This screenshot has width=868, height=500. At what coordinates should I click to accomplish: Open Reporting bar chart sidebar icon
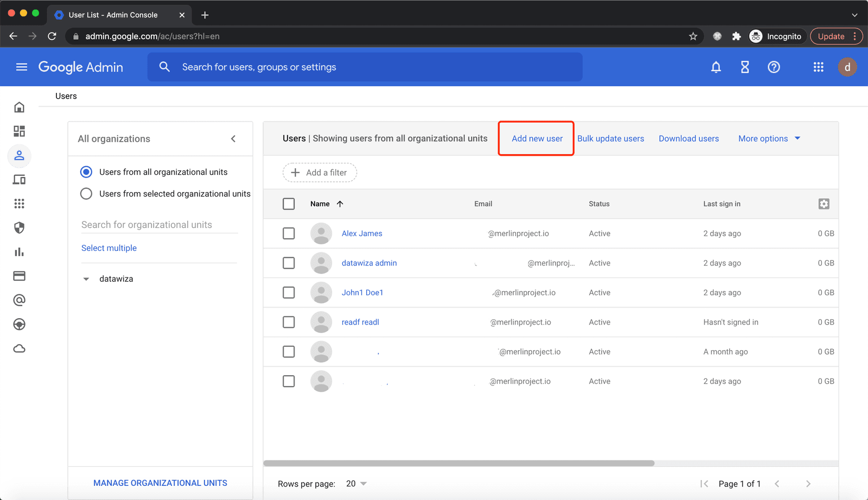tap(20, 252)
